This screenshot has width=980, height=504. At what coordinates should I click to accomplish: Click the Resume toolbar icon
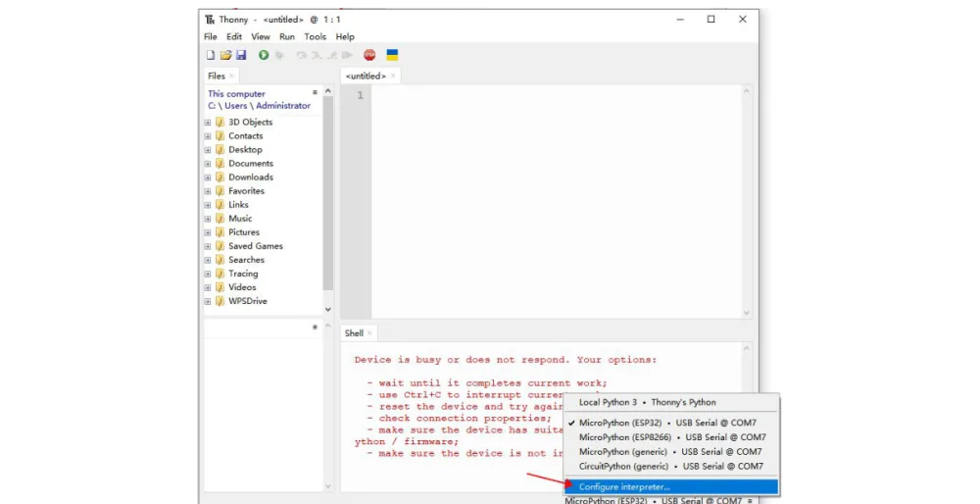click(x=347, y=55)
